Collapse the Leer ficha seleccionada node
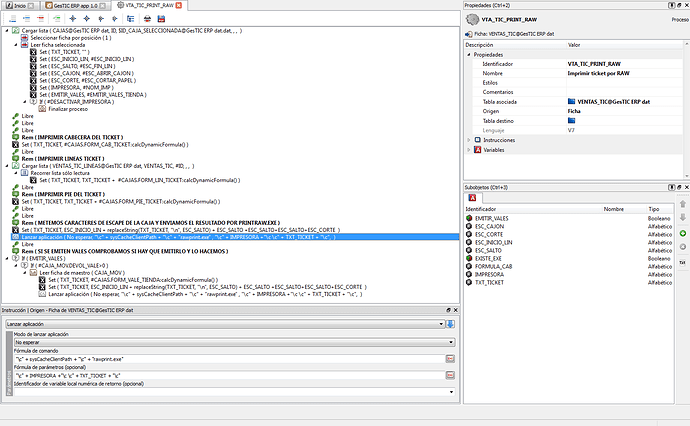This screenshot has width=690, height=426. point(16,45)
